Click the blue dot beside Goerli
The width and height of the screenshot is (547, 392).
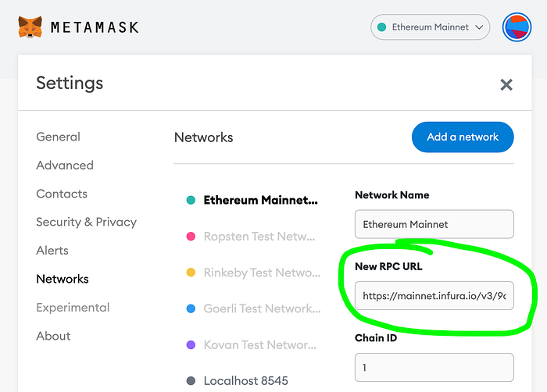coord(191,308)
